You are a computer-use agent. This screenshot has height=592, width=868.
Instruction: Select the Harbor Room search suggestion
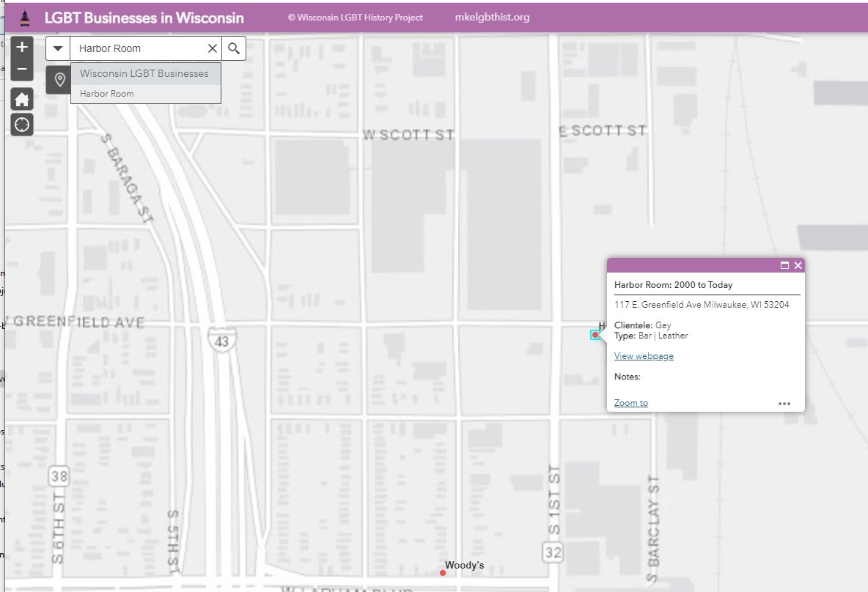107,94
